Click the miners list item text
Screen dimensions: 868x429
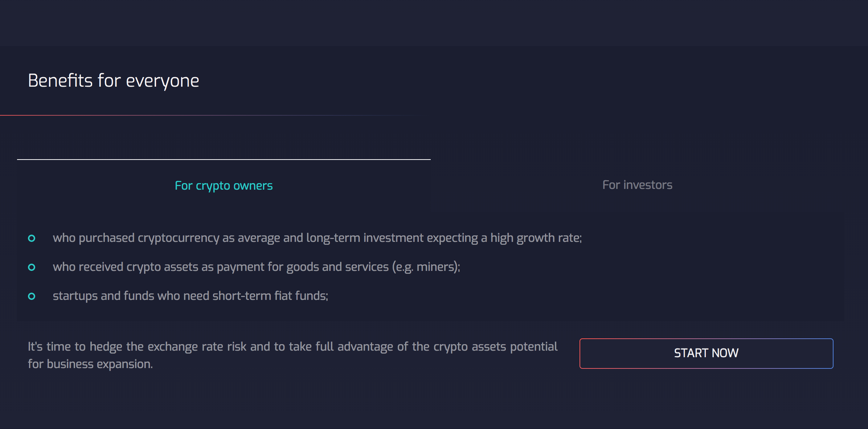pos(256,267)
